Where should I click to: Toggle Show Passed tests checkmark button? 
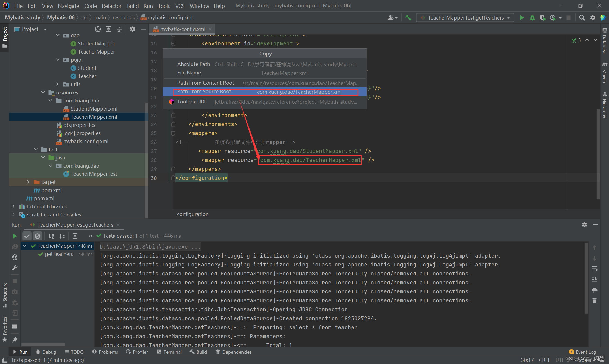point(27,236)
